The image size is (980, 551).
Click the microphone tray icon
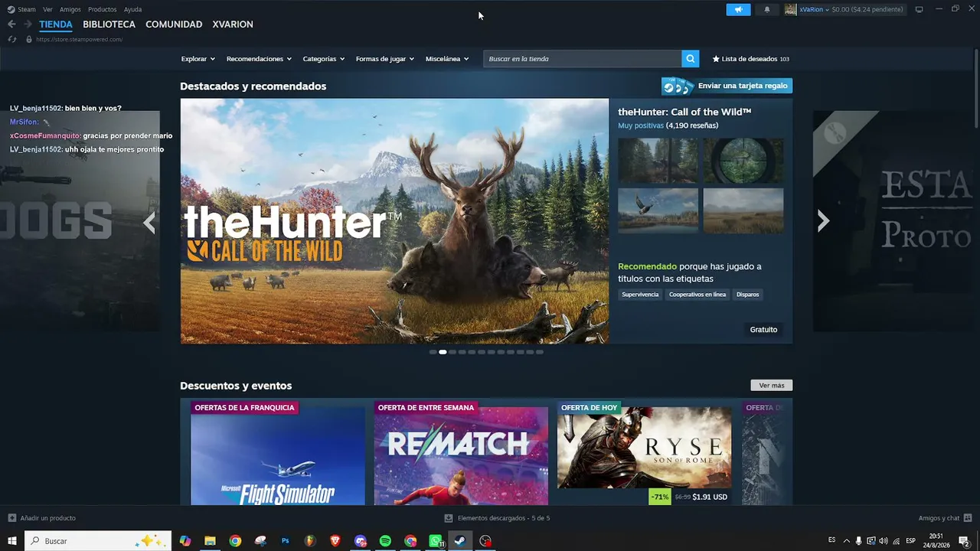pos(858,541)
